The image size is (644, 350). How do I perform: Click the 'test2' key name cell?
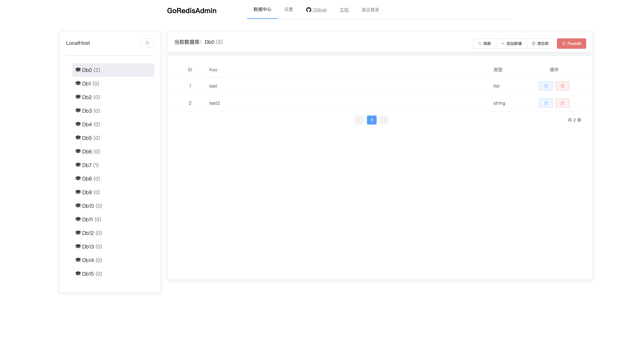pyautogui.click(x=214, y=103)
